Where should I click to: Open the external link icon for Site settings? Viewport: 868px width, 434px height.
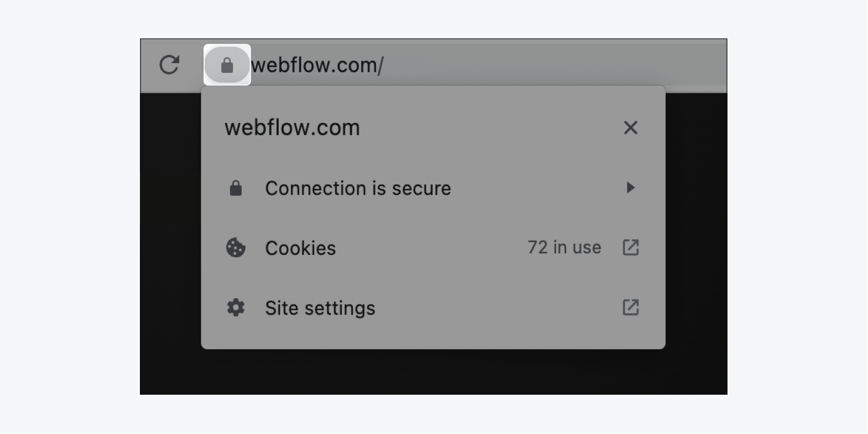630,307
